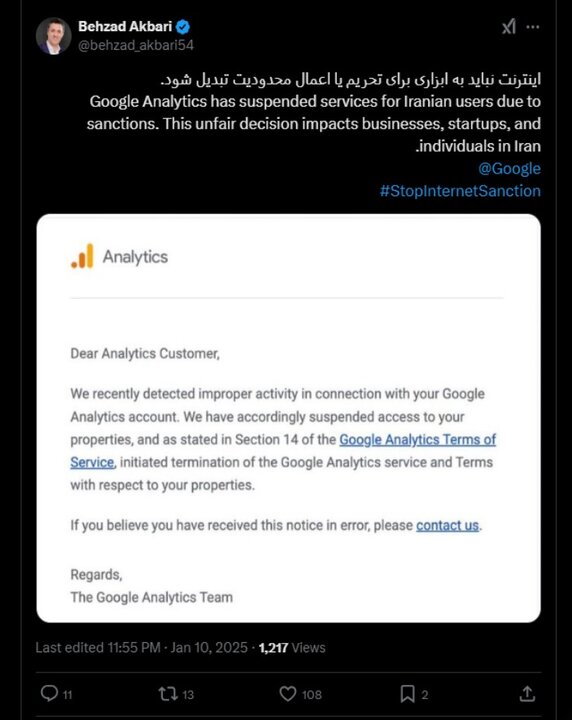
Task: Click the reply speech bubble icon
Action: [49, 693]
